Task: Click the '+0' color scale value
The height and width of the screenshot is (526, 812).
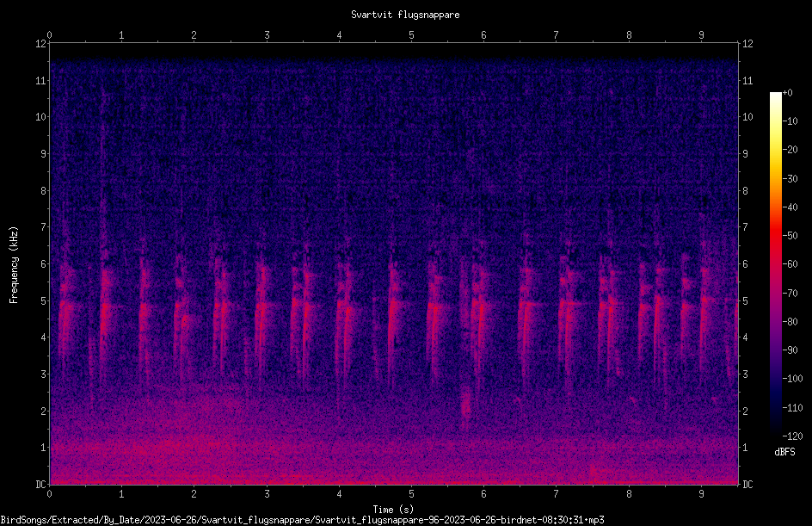Action: [787, 93]
